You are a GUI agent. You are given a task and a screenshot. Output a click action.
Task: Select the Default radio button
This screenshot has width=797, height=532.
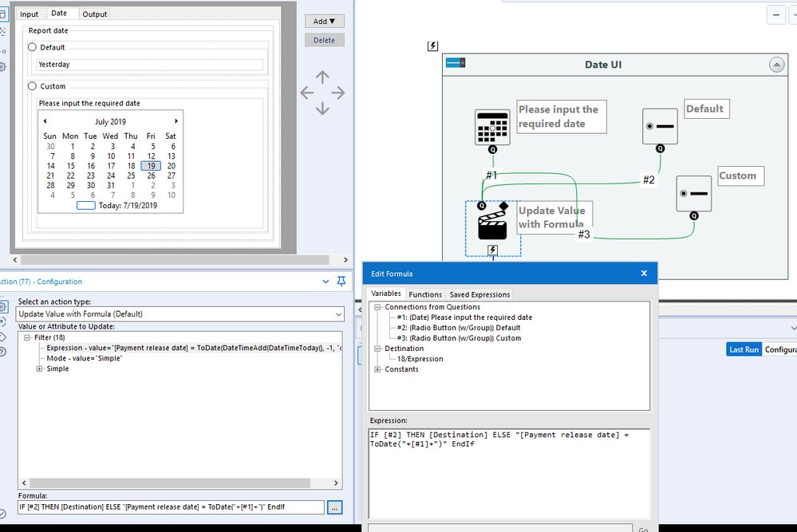pos(33,47)
